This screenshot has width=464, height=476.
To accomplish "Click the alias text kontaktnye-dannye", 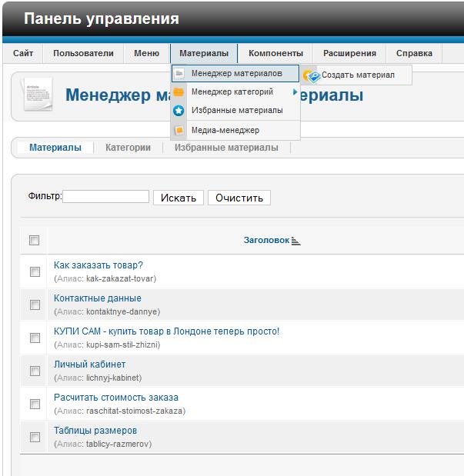I will [x=122, y=311].
